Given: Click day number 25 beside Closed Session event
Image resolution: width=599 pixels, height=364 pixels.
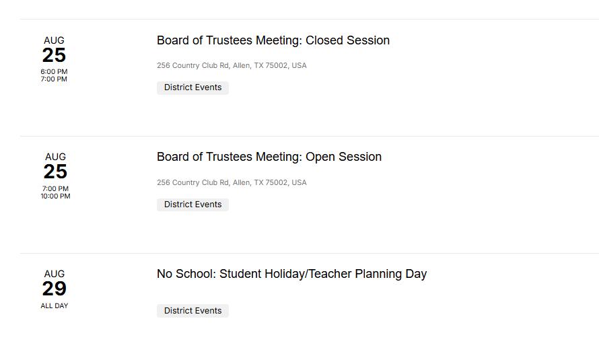Looking at the screenshot, I should coord(54,55).
